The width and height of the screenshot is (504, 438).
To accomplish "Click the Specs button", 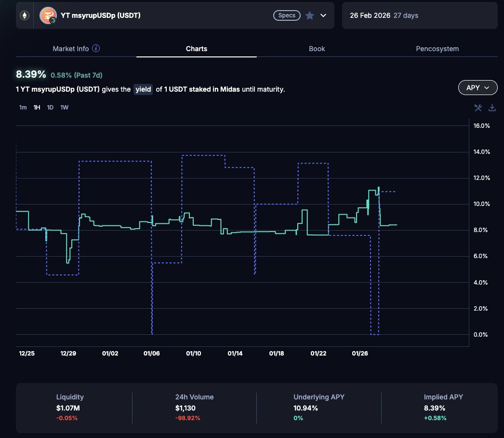I will coord(287,15).
